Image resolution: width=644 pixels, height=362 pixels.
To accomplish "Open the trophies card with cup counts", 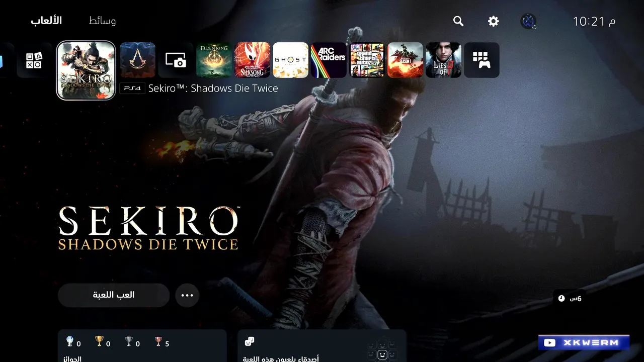I will [142, 346].
